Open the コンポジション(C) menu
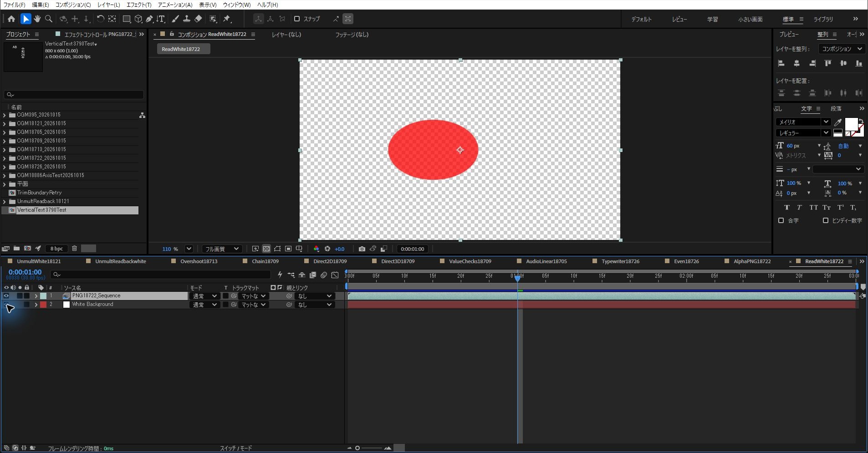The width and height of the screenshot is (868, 453). tap(73, 5)
